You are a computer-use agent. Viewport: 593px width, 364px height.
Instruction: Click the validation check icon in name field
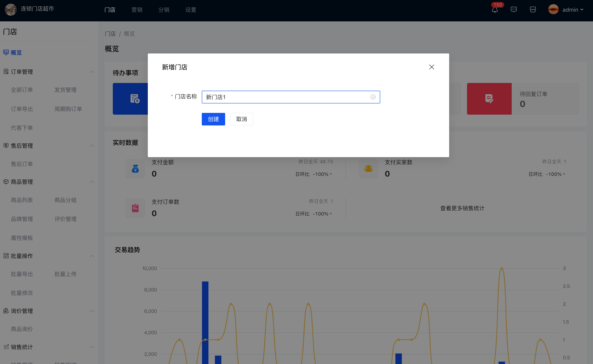[373, 97]
